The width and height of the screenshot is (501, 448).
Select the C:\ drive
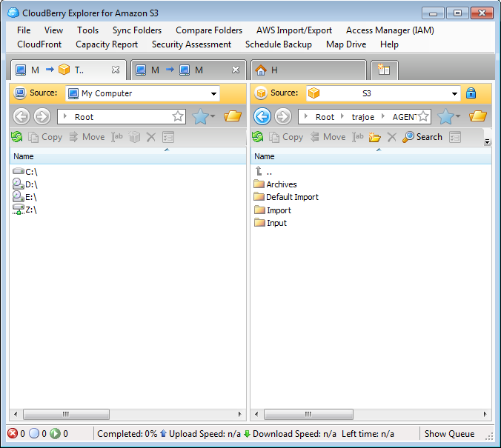tap(25, 172)
